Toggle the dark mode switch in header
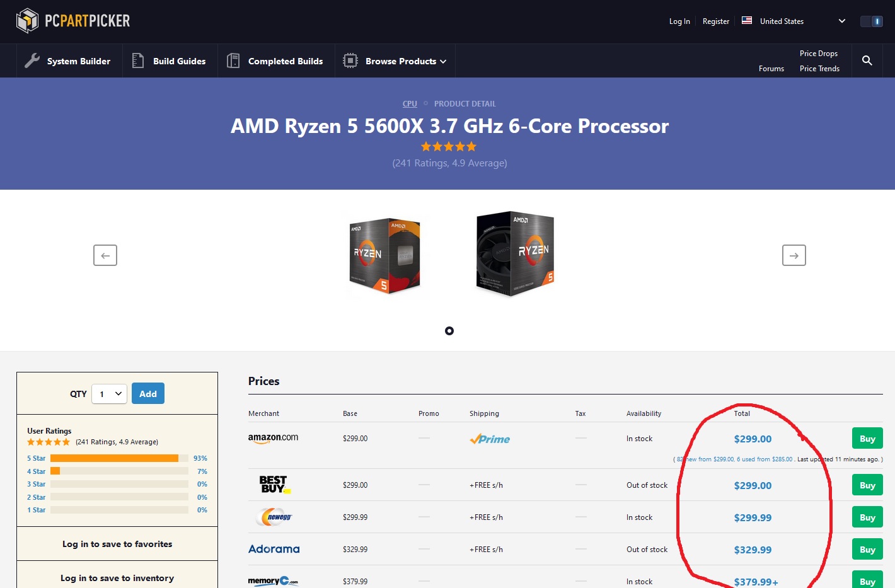This screenshot has height=588, width=895. coord(872,21)
